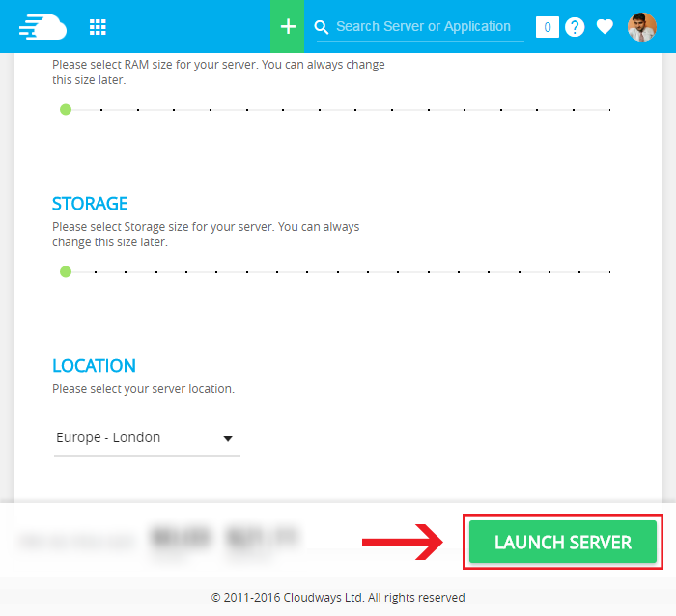
Task: Open the Europe - London location dropdown
Action: tap(147, 438)
